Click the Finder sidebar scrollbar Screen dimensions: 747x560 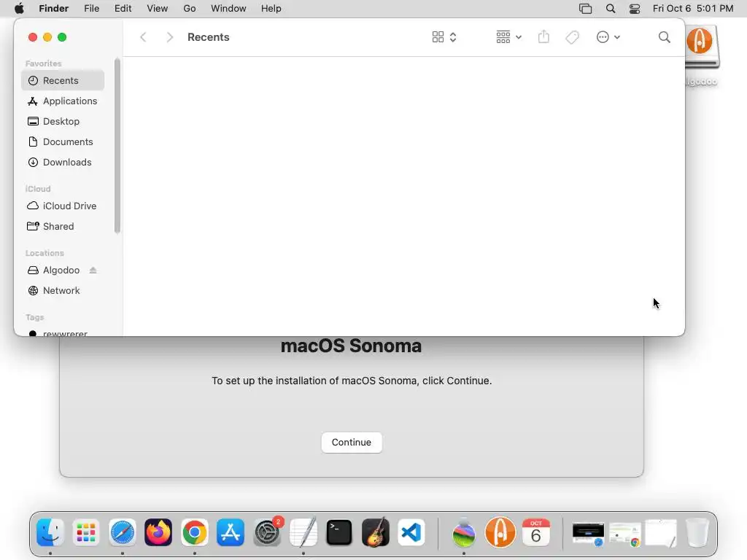tap(117, 146)
